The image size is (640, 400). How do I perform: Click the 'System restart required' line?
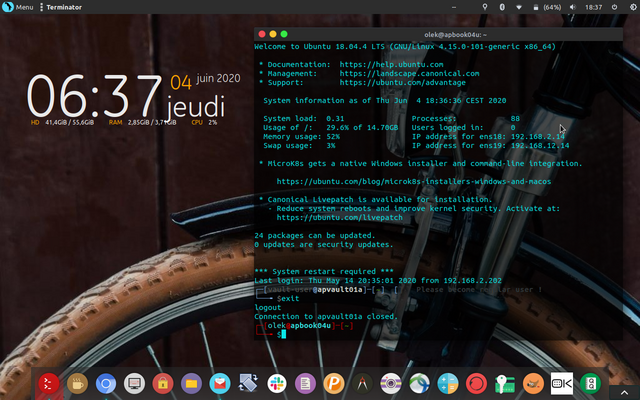tap(324, 271)
